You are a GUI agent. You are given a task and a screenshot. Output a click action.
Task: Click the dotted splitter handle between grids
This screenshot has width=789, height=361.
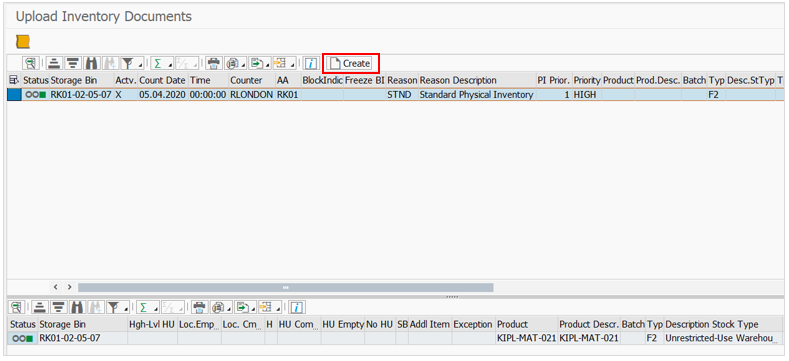[452, 297]
